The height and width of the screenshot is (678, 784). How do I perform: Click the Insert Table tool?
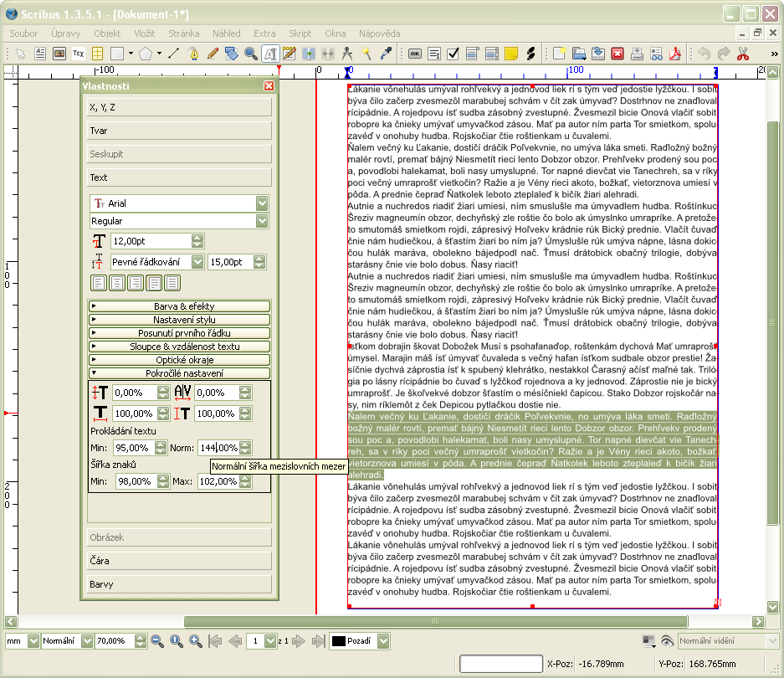(97, 54)
